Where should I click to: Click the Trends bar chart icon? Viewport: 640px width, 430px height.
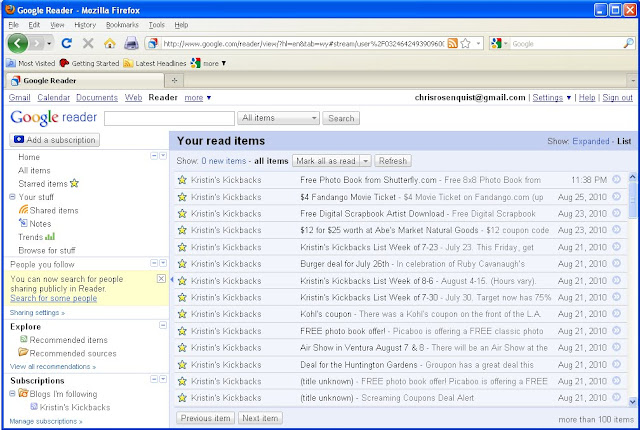coord(50,237)
